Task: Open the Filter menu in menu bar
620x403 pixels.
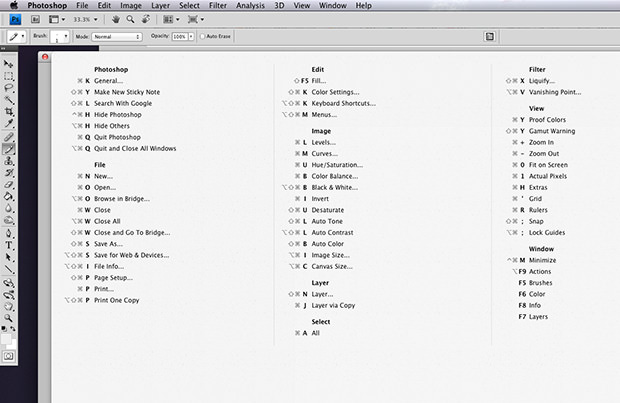Action: [x=218, y=6]
